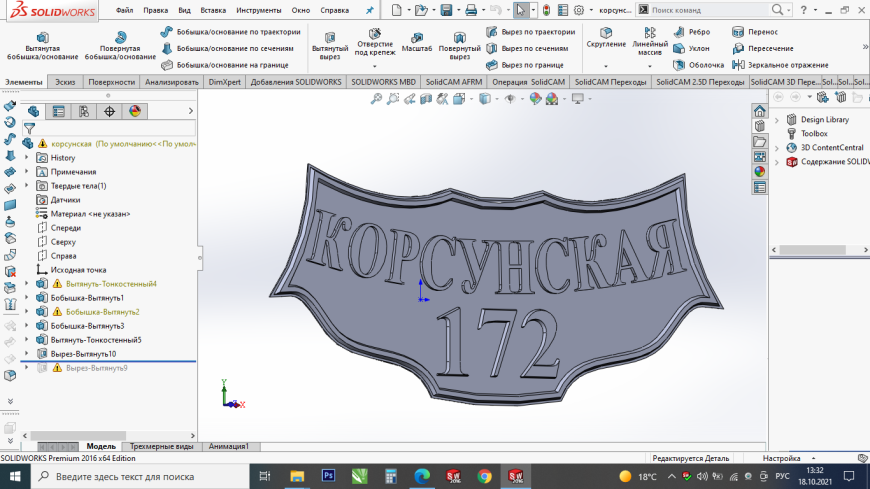The height and width of the screenshot is (489, 870).
Task: Open the PropertyManager tab
Action: pos(58,111)
